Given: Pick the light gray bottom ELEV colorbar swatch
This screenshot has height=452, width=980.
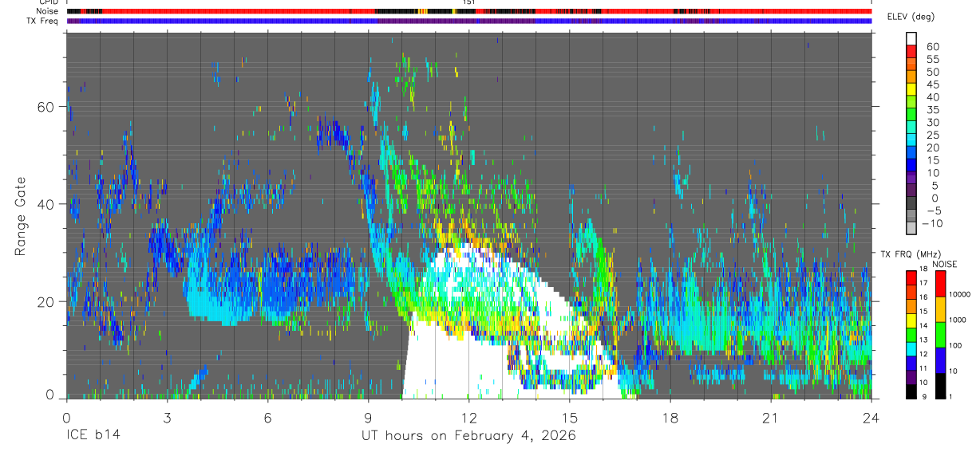Looking at the screenshot, I should pos(911,228).
